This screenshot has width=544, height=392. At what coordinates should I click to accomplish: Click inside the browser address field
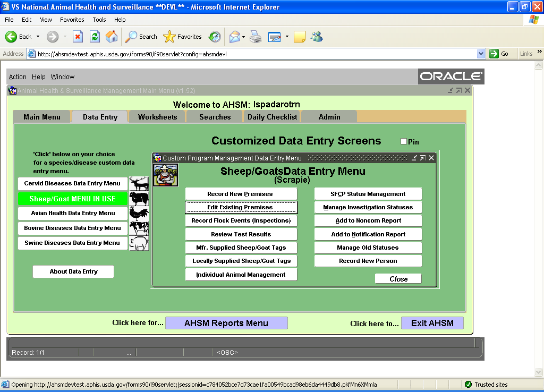click(x=255, y=54)
